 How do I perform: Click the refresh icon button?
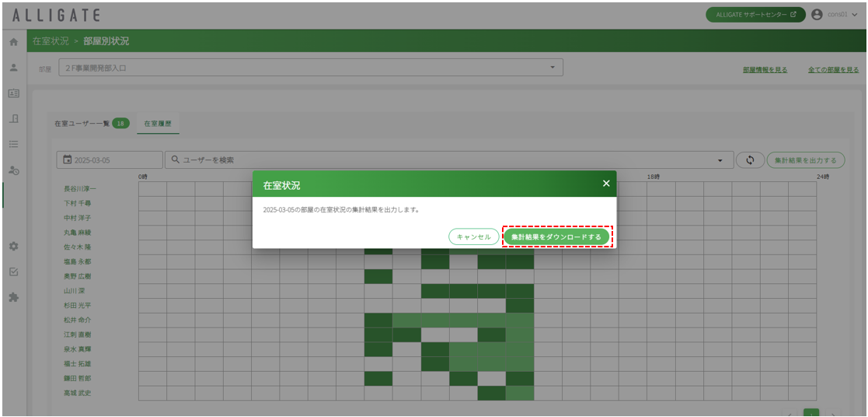[750, 159]
